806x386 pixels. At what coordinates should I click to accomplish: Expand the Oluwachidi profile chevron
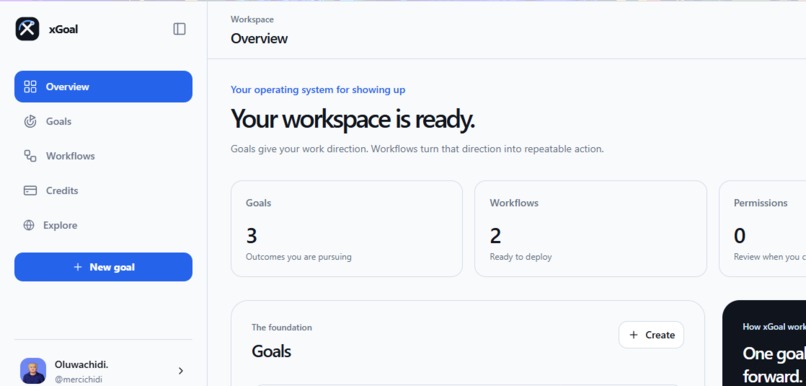pyautogui.click(x=181, y=371)
